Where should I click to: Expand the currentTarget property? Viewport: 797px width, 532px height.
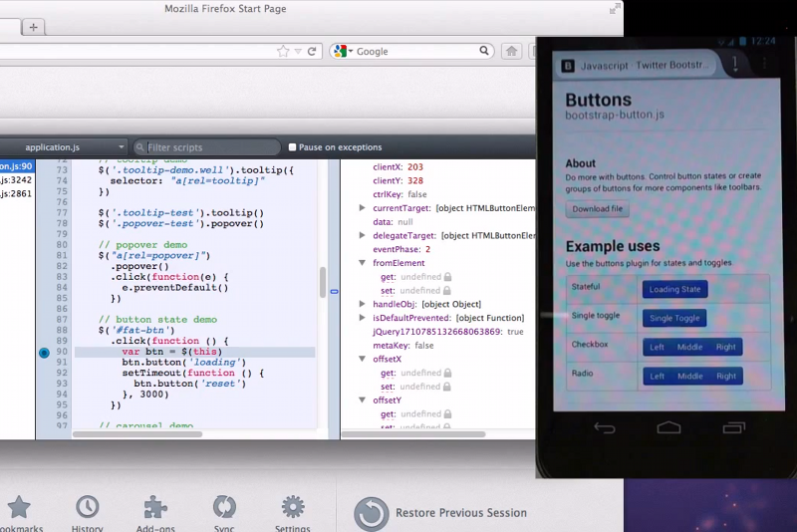click(x=362, y=208)
